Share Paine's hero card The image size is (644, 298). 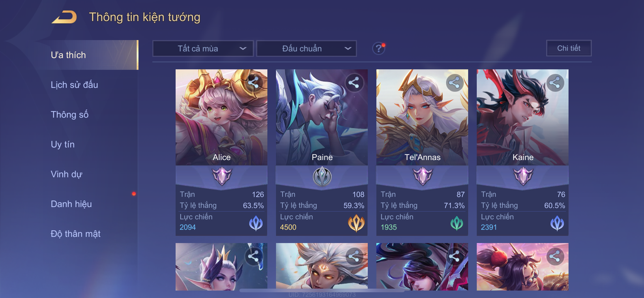tap(354, 83)
